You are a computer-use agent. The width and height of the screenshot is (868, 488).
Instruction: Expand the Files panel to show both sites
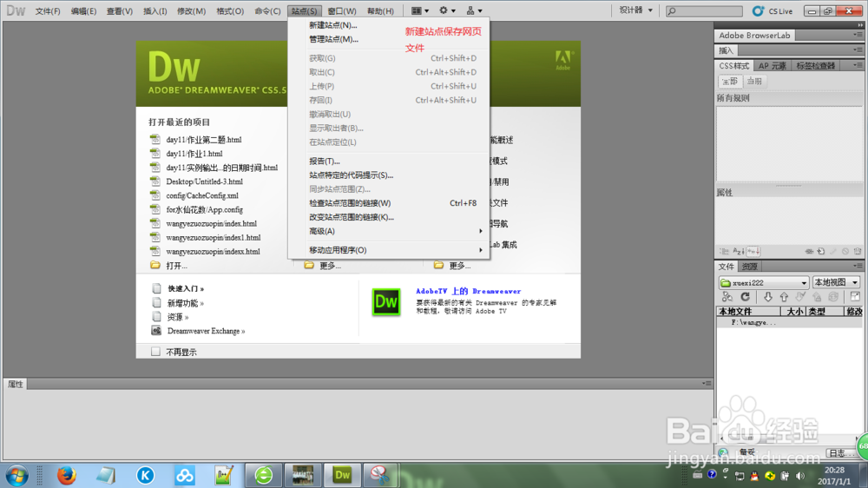coord(855,298)
